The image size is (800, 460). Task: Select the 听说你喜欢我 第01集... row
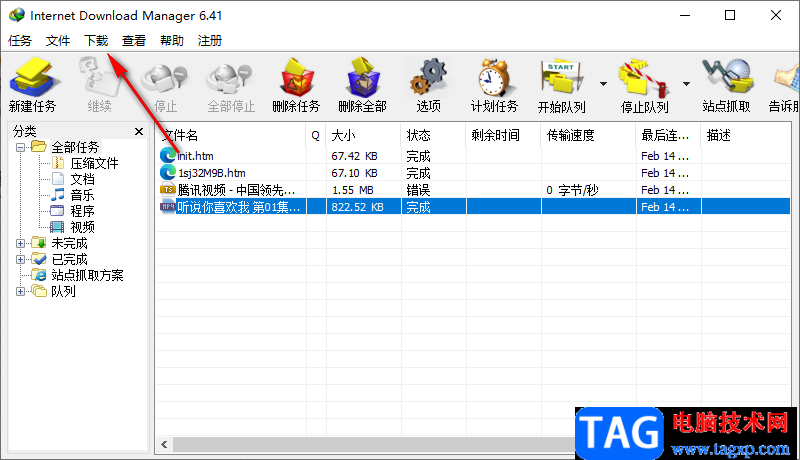(473, 207)
